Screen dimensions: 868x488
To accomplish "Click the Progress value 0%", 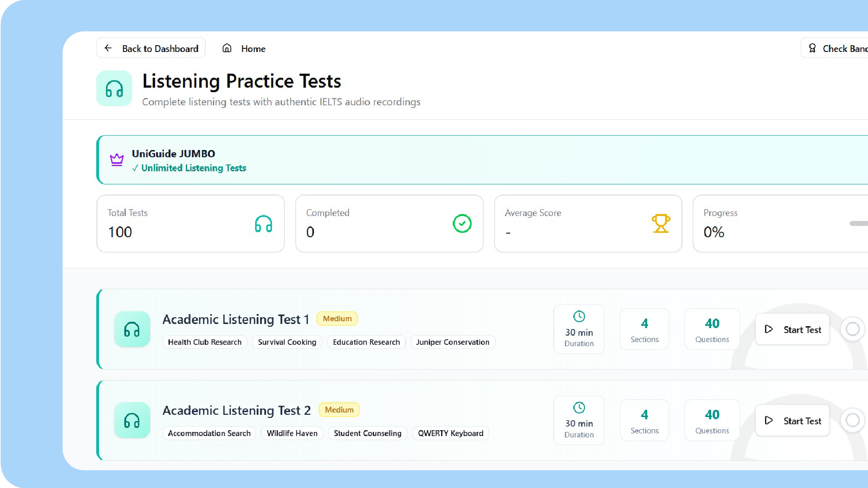I will pyautogui.click(x=714, y=232).
